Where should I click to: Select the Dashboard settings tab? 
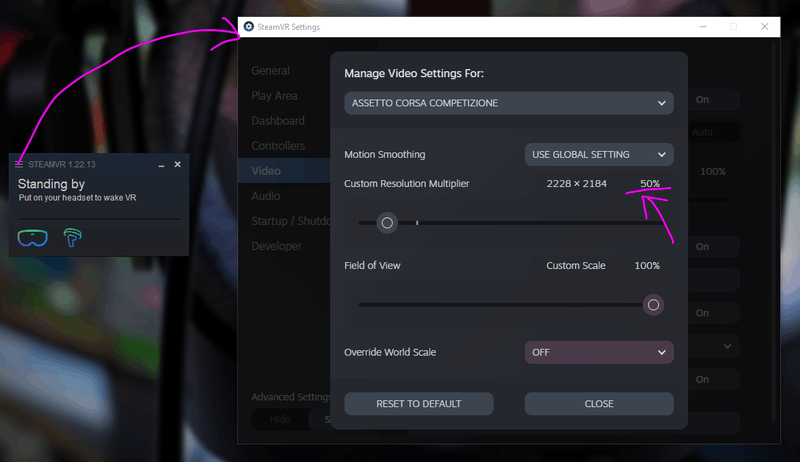pos(278,120)
